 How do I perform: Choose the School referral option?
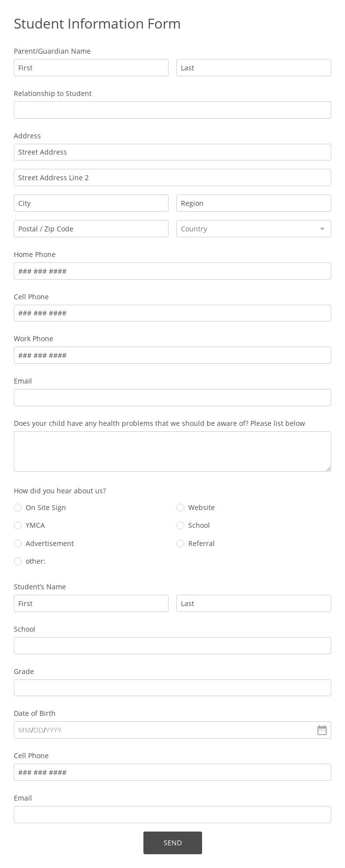click(x=180, y=525)
